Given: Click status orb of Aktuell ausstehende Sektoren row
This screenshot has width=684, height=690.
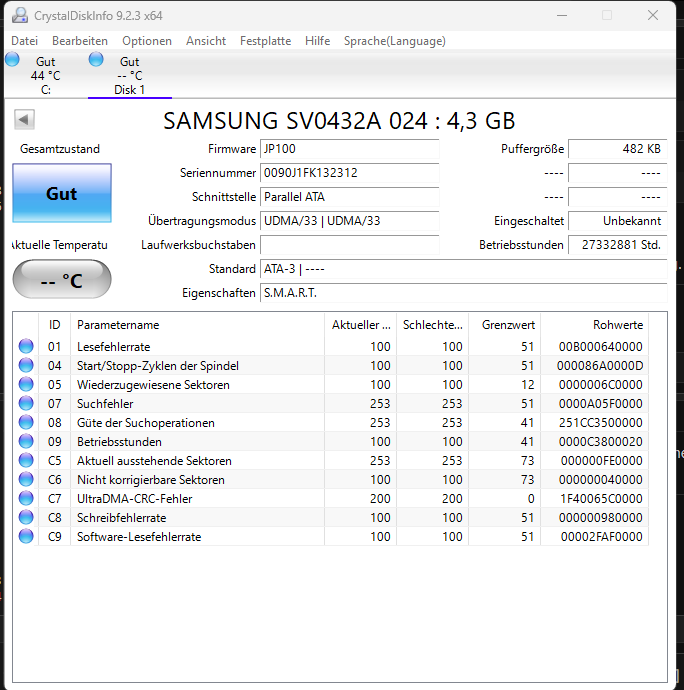Looking at the screenshot, I should (x=26, y=460).
